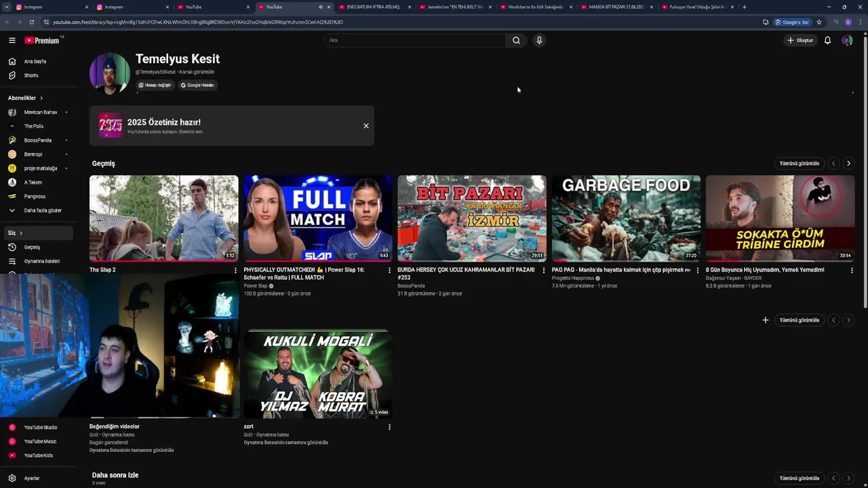The height and width of the screenshot is (488, 868).
Task: Add a playlist with the plus icon
Action: click(766, 320)
